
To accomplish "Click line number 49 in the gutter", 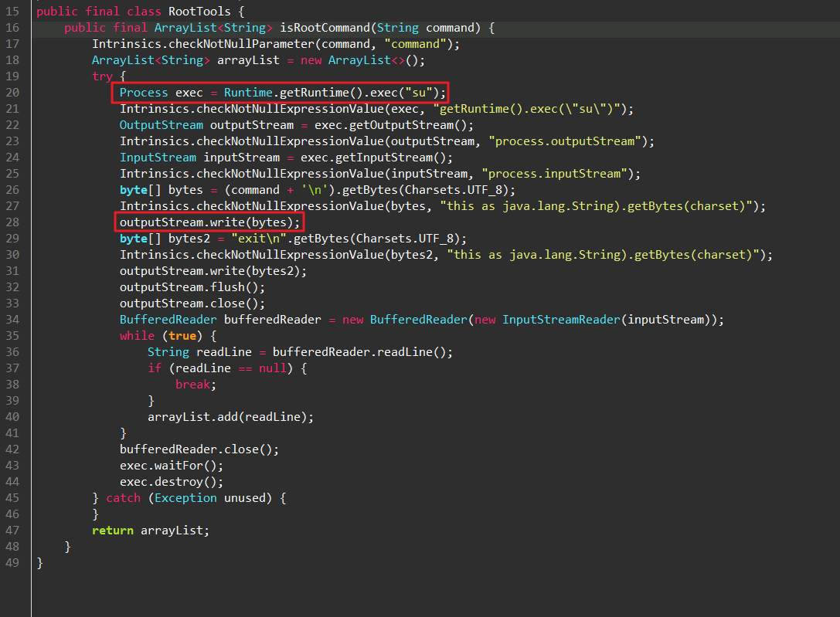I will tap(12, 562).
